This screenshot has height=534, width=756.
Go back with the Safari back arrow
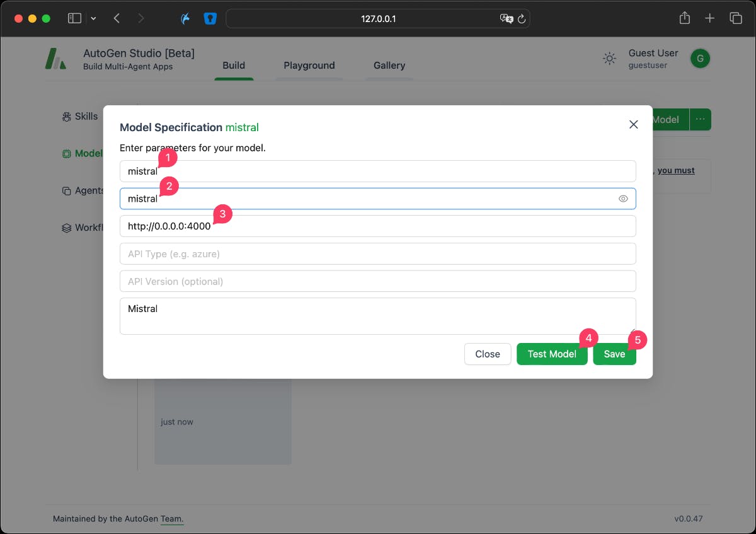coord(117,18)
